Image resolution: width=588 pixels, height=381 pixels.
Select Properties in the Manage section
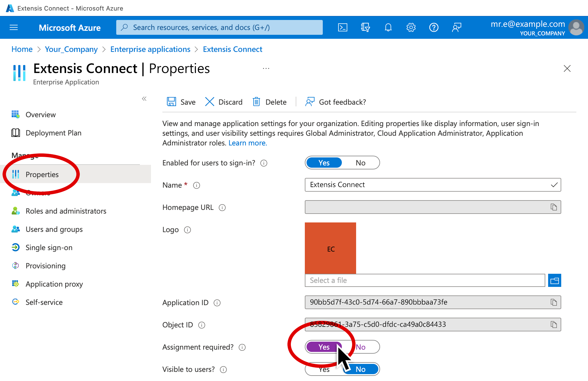[x=42, y=175]
